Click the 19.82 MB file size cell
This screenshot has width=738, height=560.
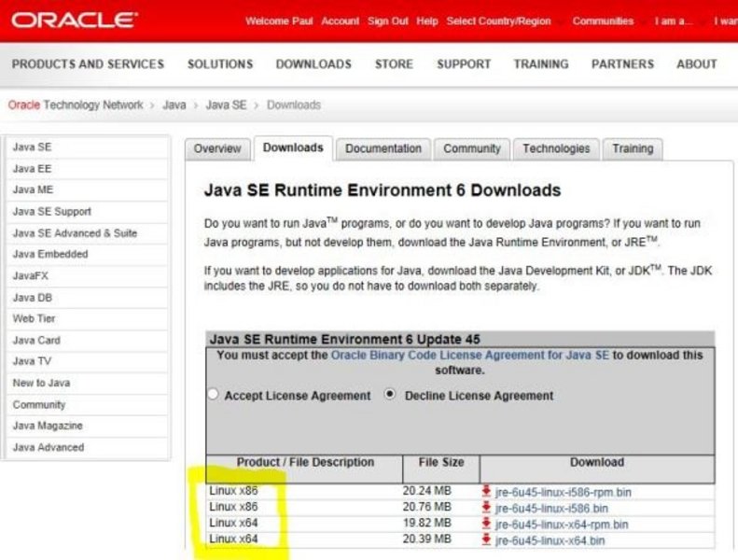(x=427, y=523)
